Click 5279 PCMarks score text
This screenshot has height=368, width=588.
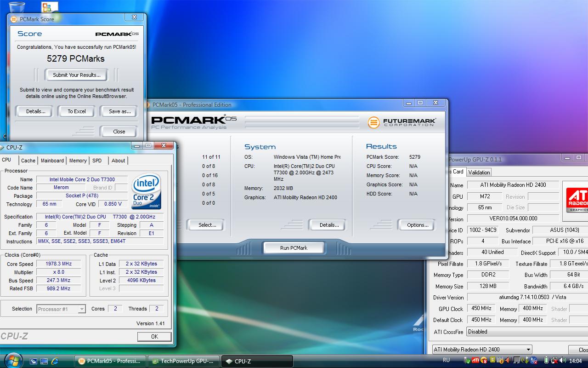pos(76,58)
